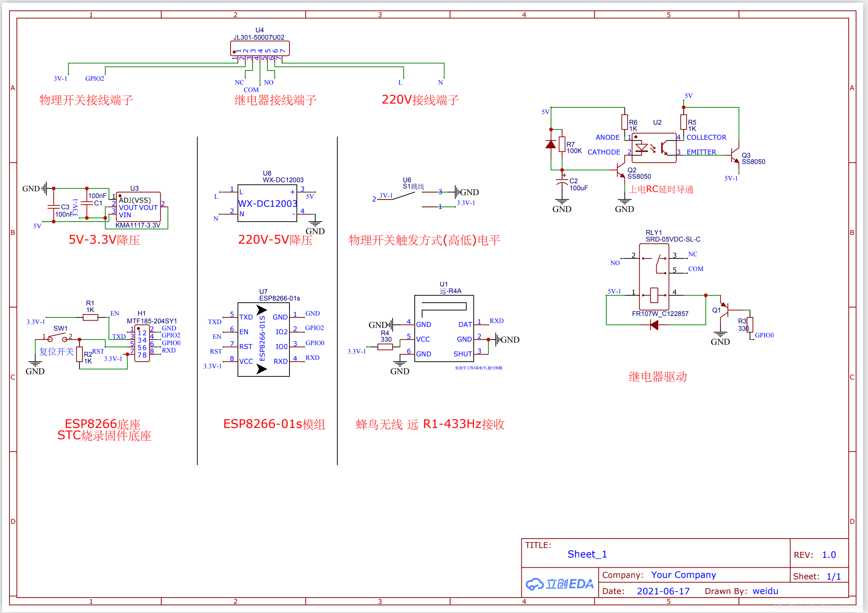The image size is (868, 613).
Task: Select the Q1 transistor in relay driver
Action: pos(724,310)
